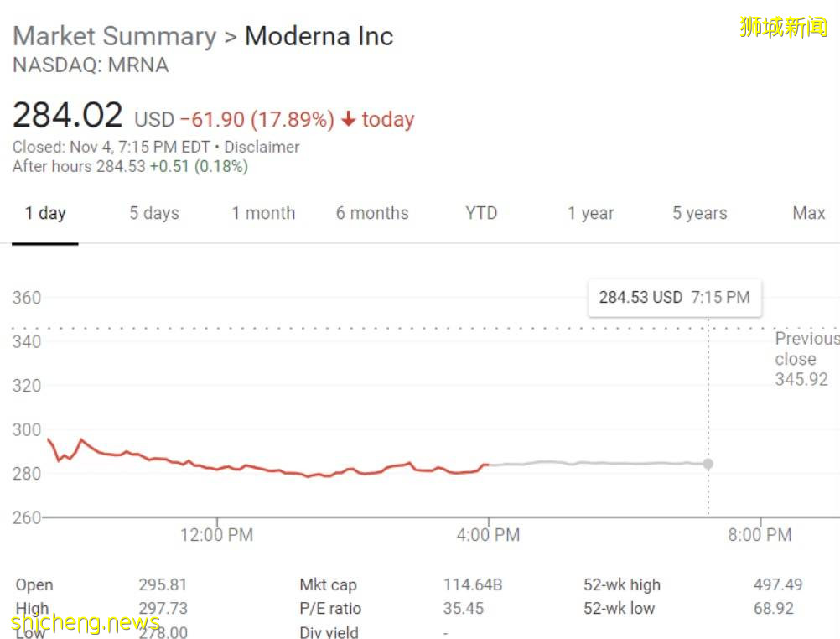Image resolution: width=840 pixels, height=639 pixels.
Task: Click the 284.53 USD price tooltip
Action: (674, 298)
